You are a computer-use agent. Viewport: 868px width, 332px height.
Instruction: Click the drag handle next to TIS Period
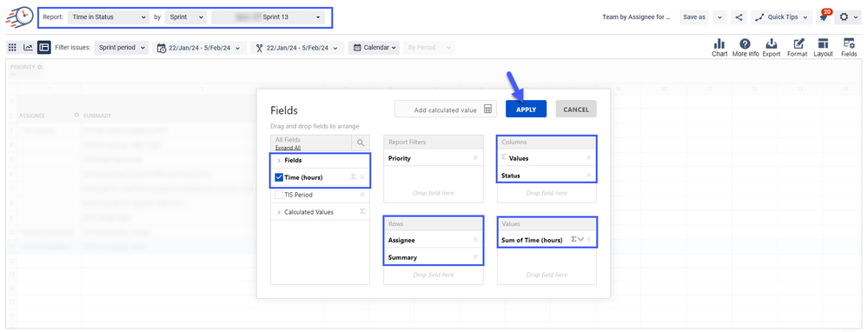pos(362,195)
